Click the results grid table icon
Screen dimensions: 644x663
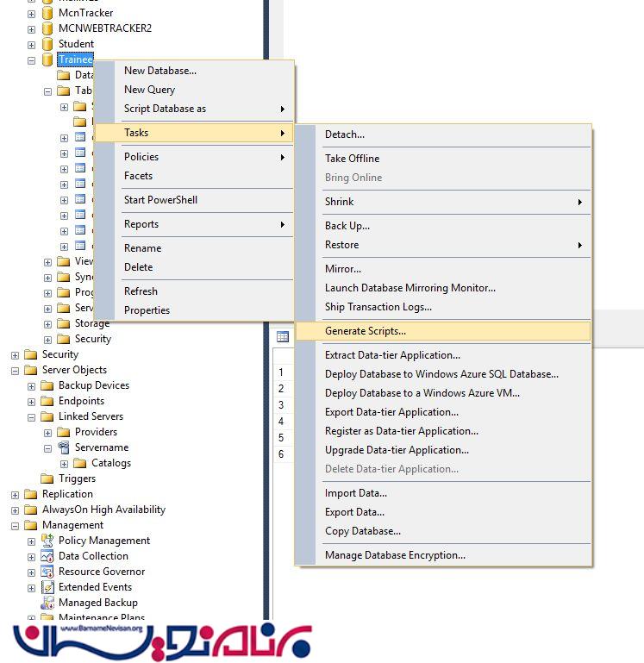pyautogui.click(x=283, y=336)
